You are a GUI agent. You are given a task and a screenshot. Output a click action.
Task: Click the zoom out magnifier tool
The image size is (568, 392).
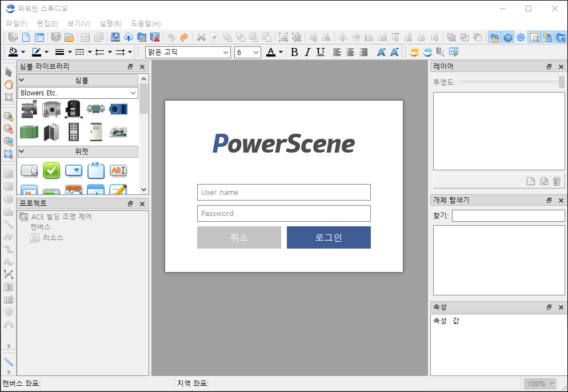(9, 129)
